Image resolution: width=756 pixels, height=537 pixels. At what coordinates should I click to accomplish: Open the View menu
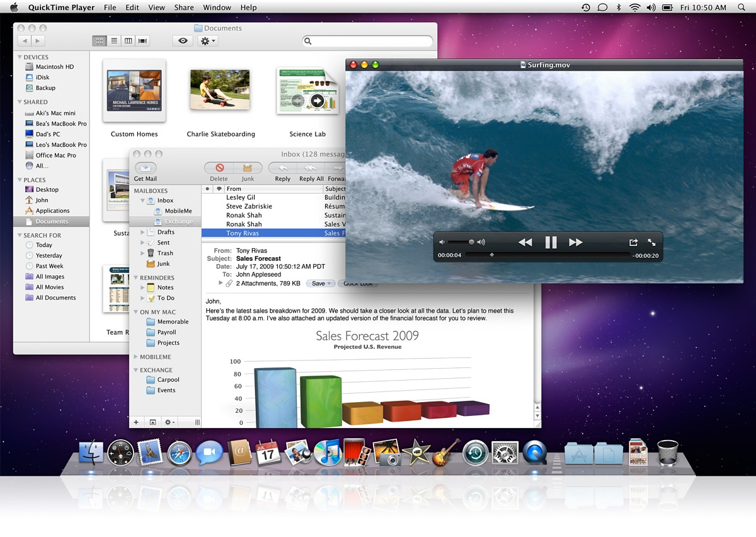[x=157, y=8]
